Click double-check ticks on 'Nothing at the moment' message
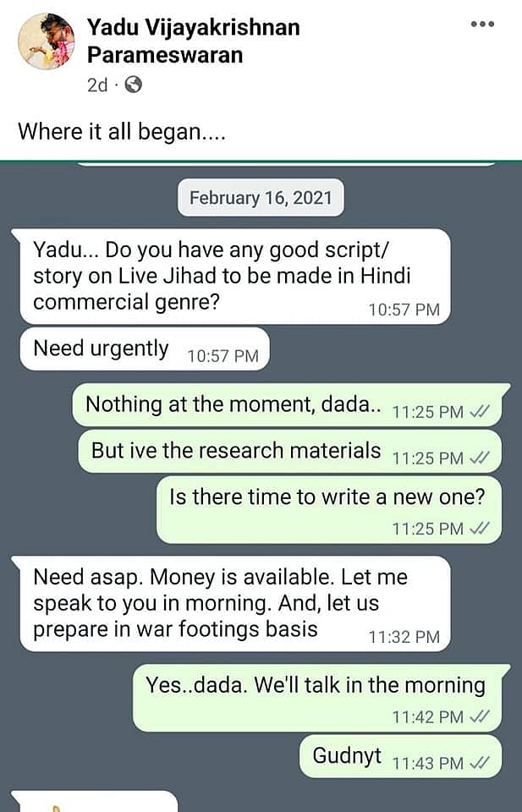 click(479, 412)
